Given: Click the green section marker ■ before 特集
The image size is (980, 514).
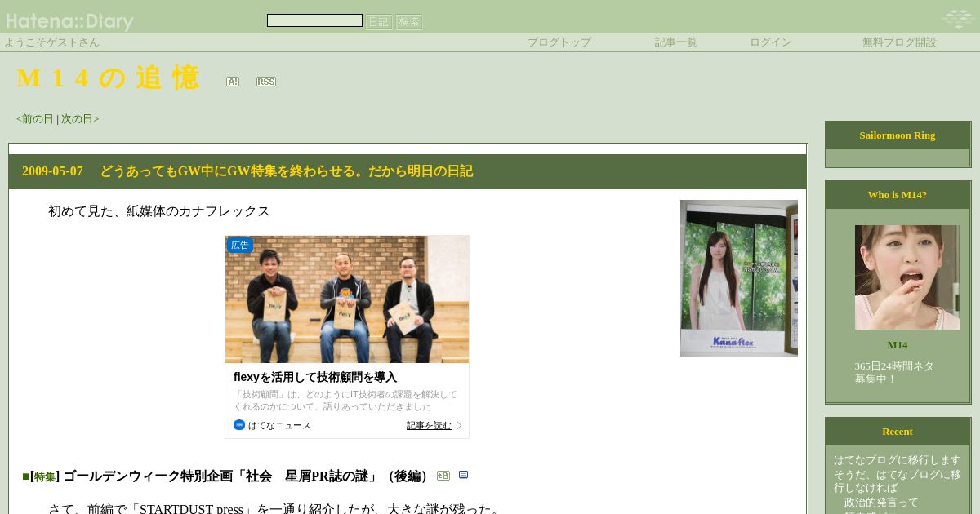Looking at the screenshot, I should [x=26, y=476].
